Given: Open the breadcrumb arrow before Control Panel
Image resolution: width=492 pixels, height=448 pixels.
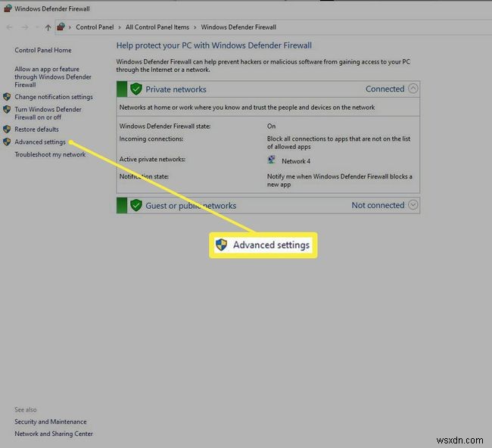Looking at the screenshot, I should pyautogui.click(x=70, y=27).
